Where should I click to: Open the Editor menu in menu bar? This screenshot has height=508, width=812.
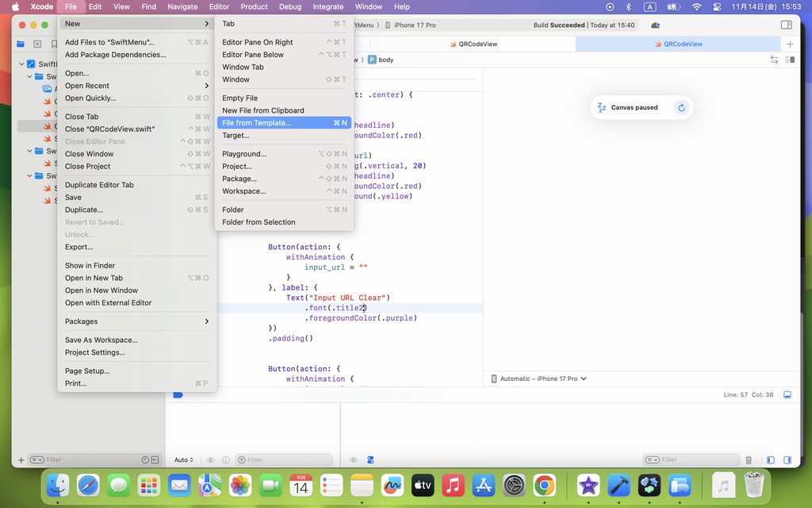coord(219,6)
